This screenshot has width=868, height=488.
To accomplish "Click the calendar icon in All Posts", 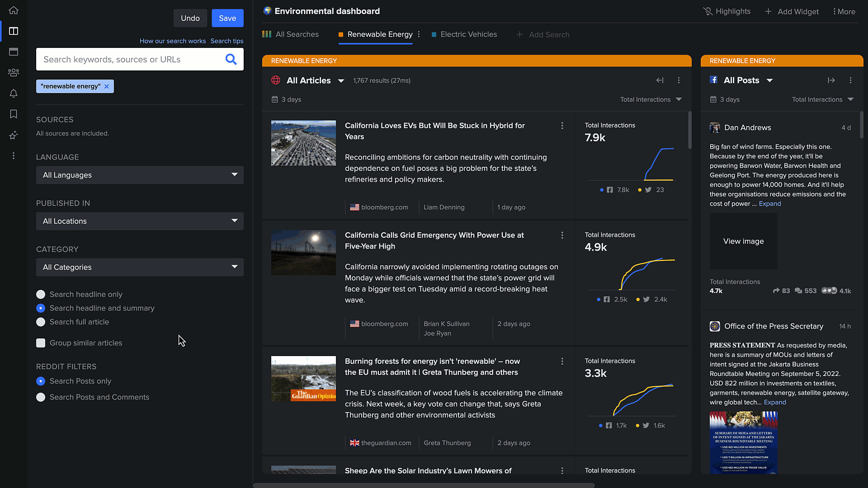I will (713, 99).
